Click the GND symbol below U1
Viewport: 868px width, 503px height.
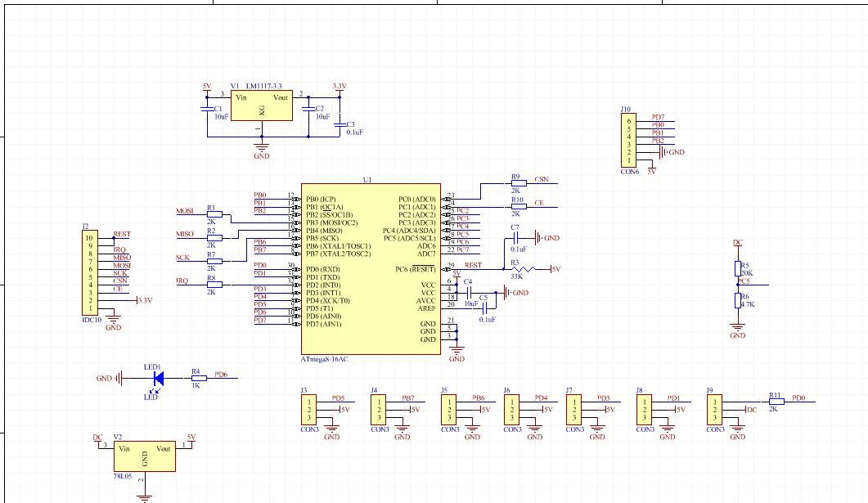pyautogui.click(x=456, y=351)
